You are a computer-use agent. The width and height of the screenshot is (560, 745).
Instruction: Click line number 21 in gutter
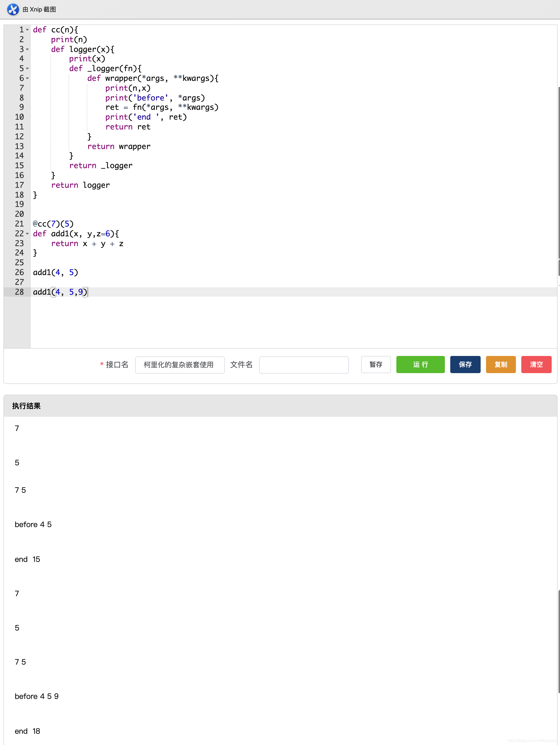19,224
